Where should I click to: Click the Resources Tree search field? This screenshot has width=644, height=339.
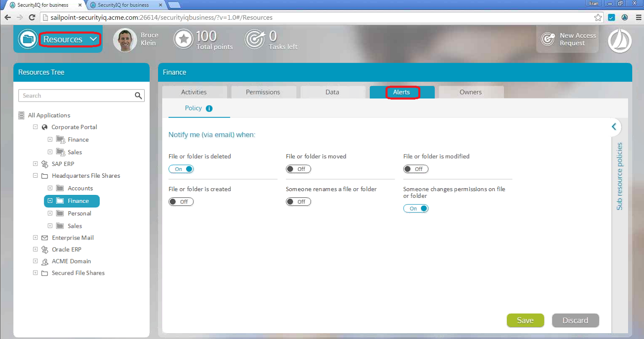point(82,96)
